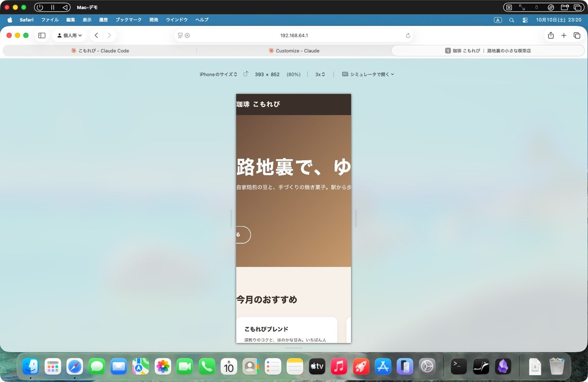Open the ファイル menu
The height and width of the screenshot is (382, 588).
[50, 20]
